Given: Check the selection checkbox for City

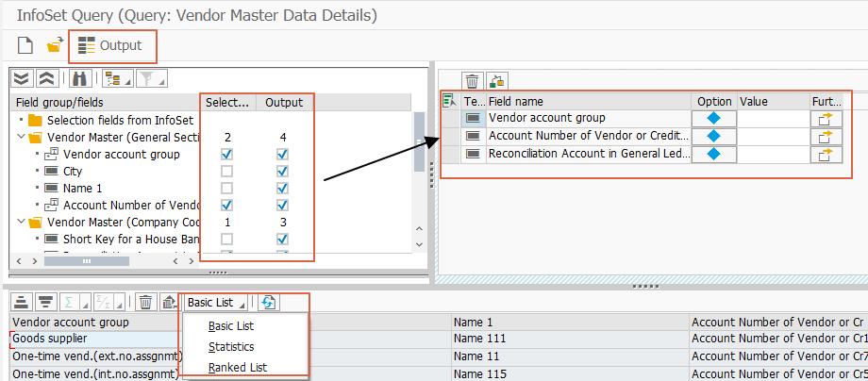Looking at the screenshot, I should (x=226, y=171).
